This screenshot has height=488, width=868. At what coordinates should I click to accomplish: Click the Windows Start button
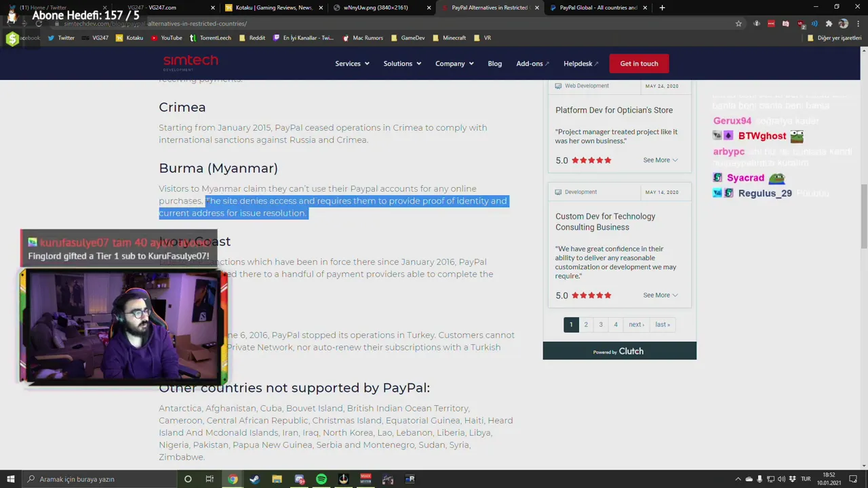10,479
